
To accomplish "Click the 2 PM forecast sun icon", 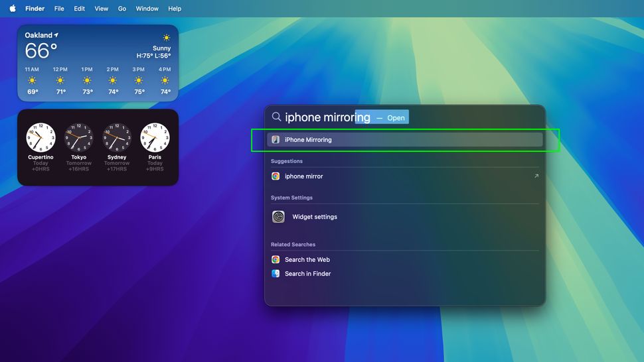I will 113,80.
